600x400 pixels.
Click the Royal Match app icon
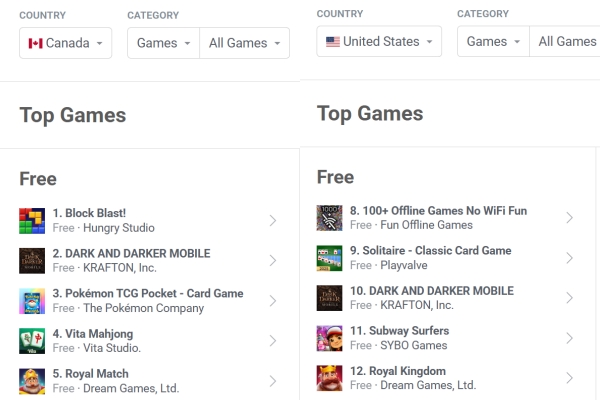pos(32,381)
